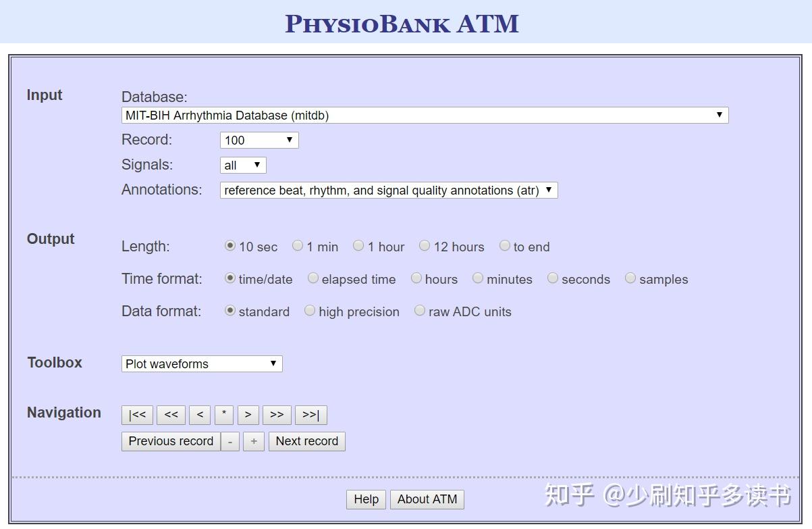Open the Help page
The width and height of the screenshot is (812, 529).
tap(367, 499)
